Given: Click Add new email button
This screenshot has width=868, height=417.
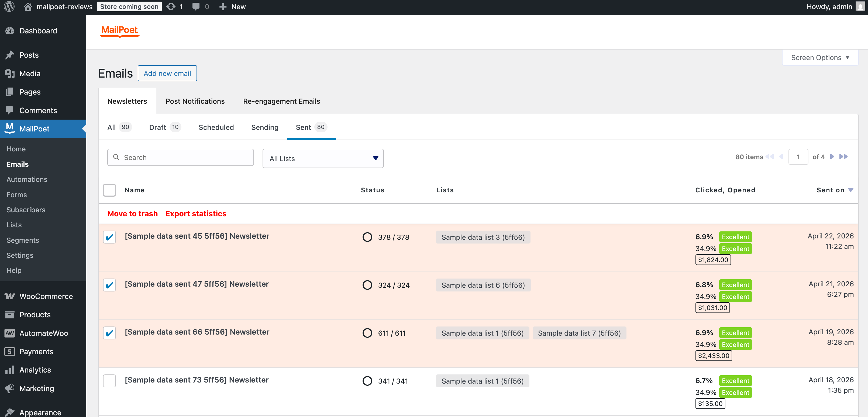Looking at the screenshot, I should 167,74.
